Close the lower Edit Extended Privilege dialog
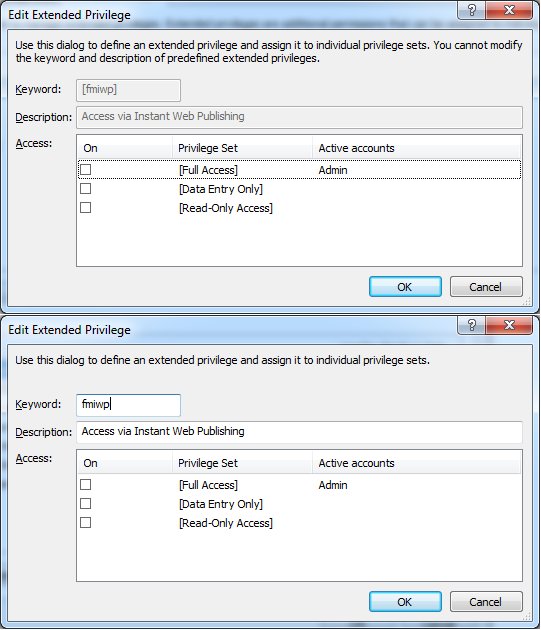The image size is (541, 630). (509, 325)
